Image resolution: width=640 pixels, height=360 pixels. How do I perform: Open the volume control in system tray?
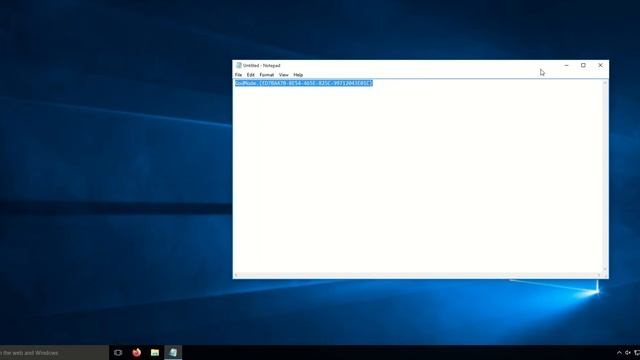(x=628, y=353)
